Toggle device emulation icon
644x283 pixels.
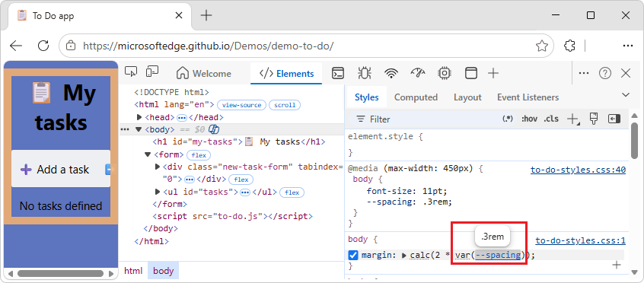pos(152,74)
